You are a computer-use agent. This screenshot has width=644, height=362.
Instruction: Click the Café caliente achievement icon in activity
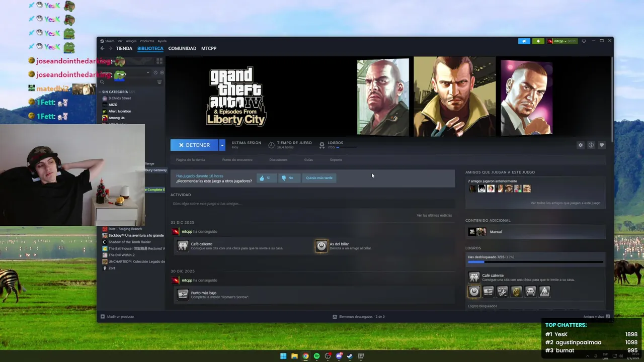[183, 245]
